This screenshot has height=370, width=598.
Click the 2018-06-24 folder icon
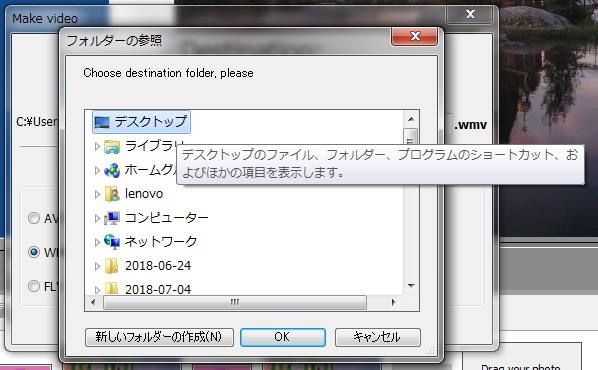coord(111,266)
